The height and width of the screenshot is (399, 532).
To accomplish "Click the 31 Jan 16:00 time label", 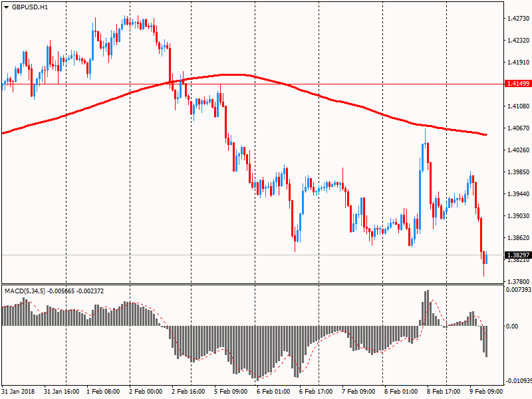I will coord(61,392).
